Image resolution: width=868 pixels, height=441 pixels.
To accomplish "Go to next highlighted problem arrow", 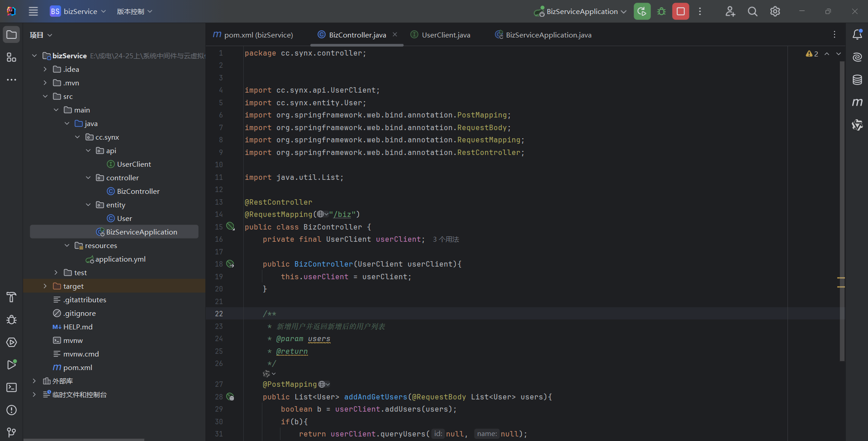I will [x=839, y=54].
